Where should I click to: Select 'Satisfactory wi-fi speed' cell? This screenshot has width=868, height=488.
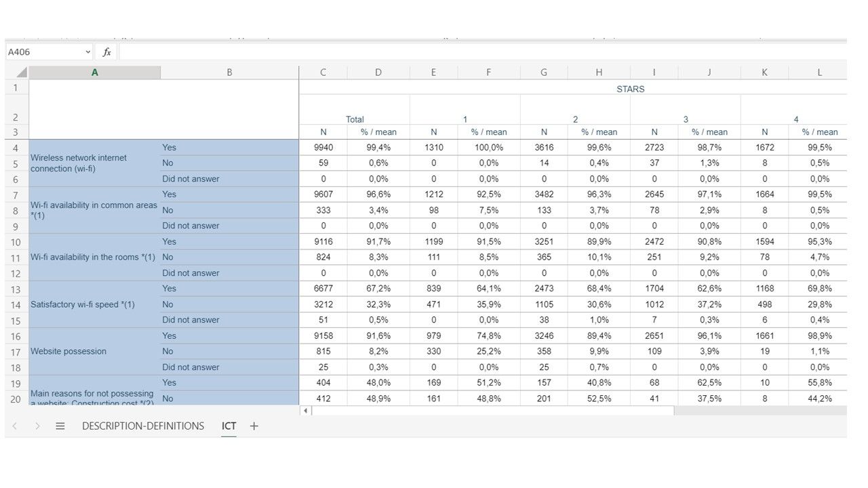(x=95, y=304)
